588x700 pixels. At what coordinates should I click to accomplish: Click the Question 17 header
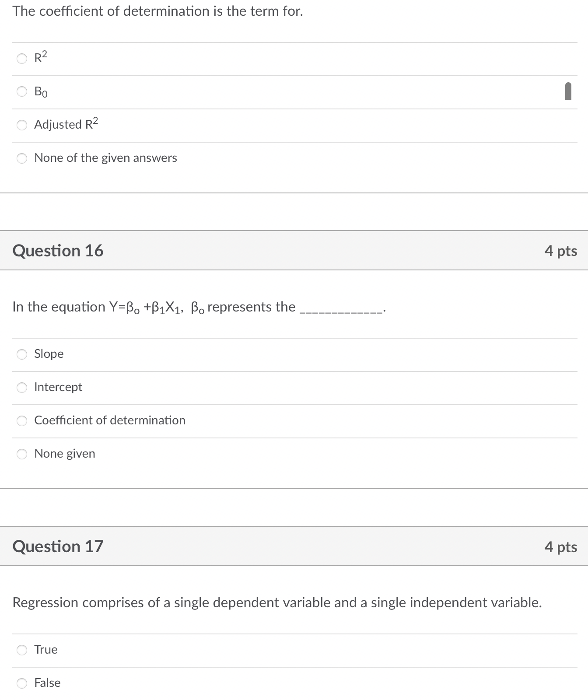point(58,546)
